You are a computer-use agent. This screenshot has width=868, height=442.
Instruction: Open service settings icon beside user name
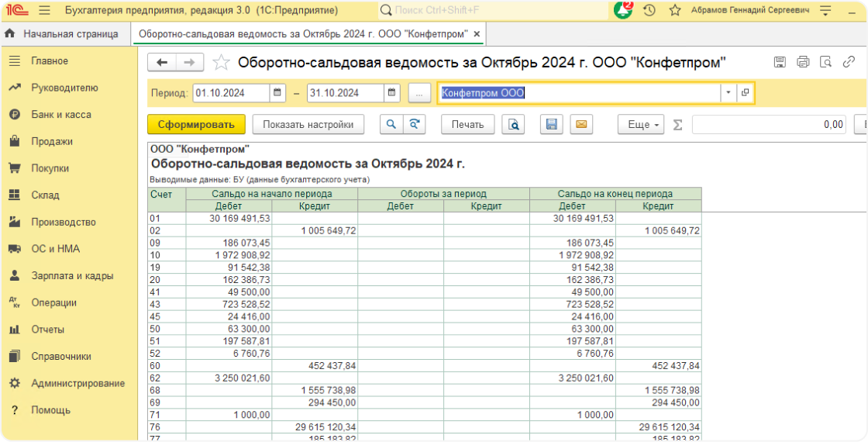(x=825, y=11)
